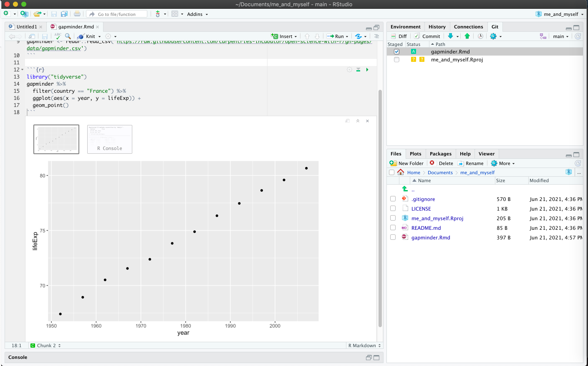Switch to the History tab
The height and width of the screenshot is (366, 588).
[x=437, y=27]
